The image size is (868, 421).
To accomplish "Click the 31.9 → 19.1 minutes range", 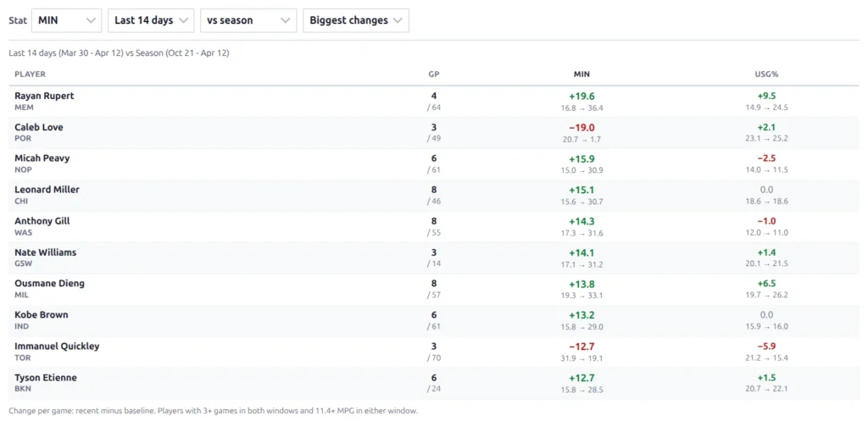I will coord(581,358).
